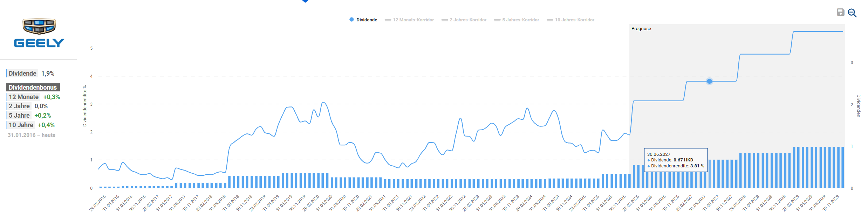868x215 pixels.
Task: Click the blue marker at top center
Action: click(305, 1)
